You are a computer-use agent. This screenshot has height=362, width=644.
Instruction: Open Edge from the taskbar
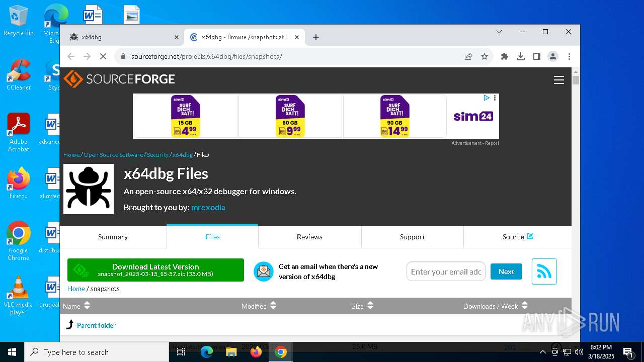coord(207,352)
